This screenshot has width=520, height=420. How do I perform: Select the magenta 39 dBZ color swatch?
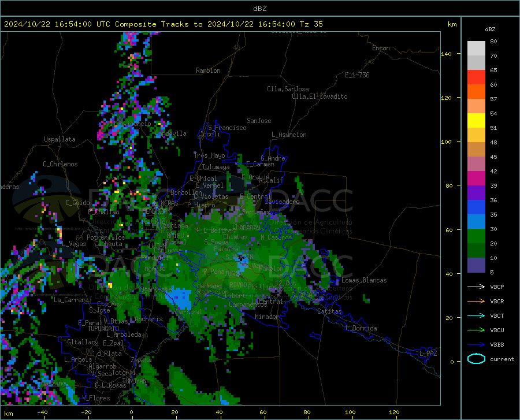tap(476, 179)
